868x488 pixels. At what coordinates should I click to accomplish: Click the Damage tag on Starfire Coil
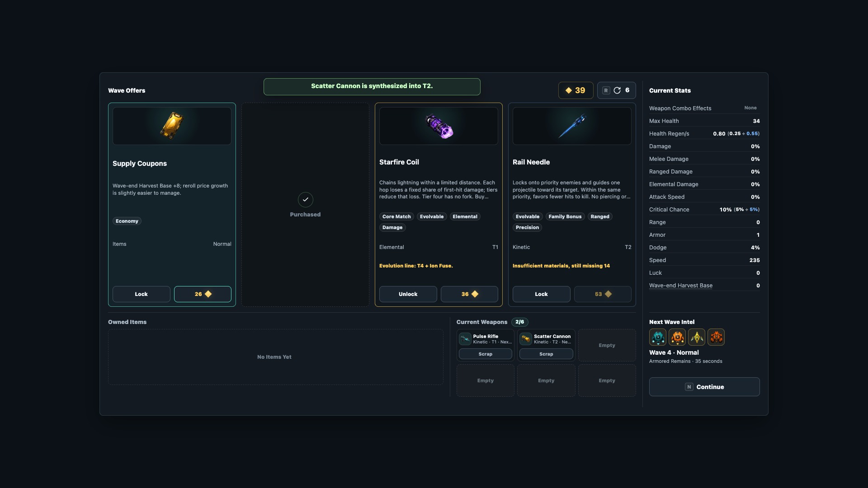(x=392, y=227)
